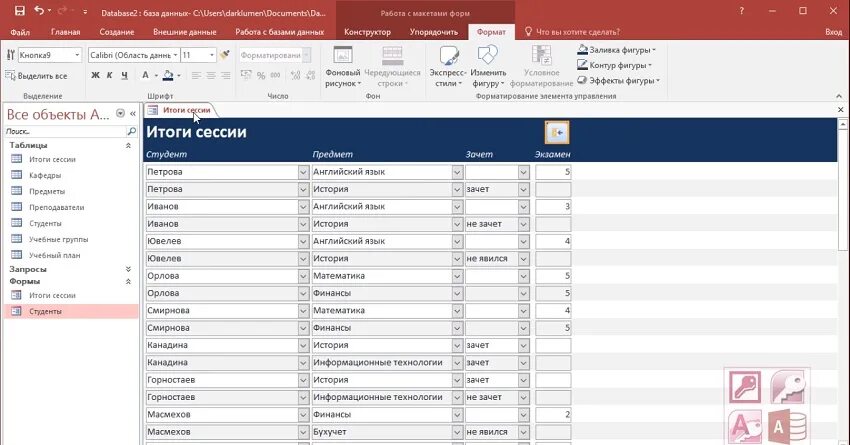Viewport: 850px width, 445px height.
Task: Open the Calibri font name dropdown
Action: tap(175, 55)
